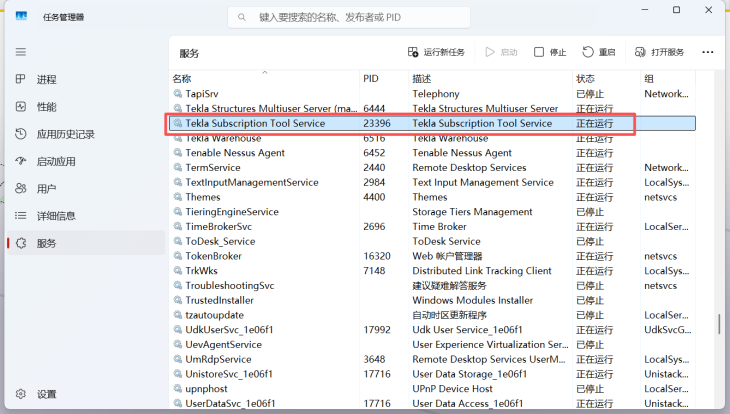Click the search magnifier icon
Image resolution: width=730 pixels, height=414 pixels.
click(242, 17)
